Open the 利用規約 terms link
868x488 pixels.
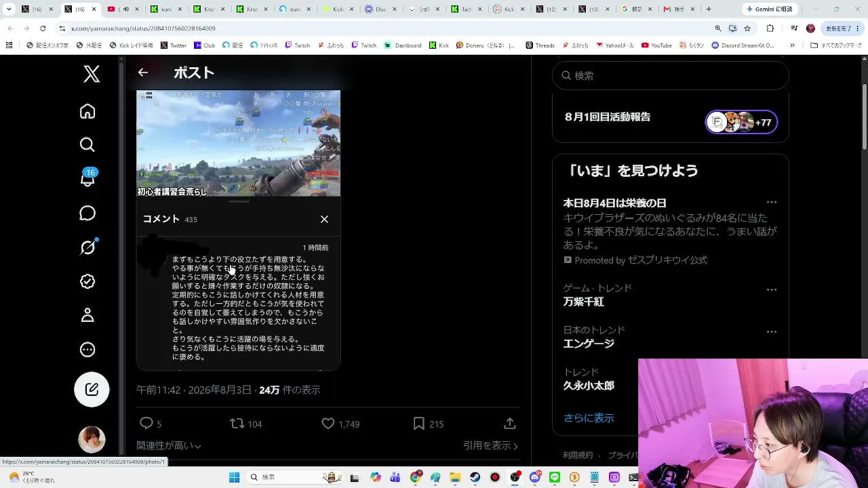pyautogui.click(x=578, y=455)
